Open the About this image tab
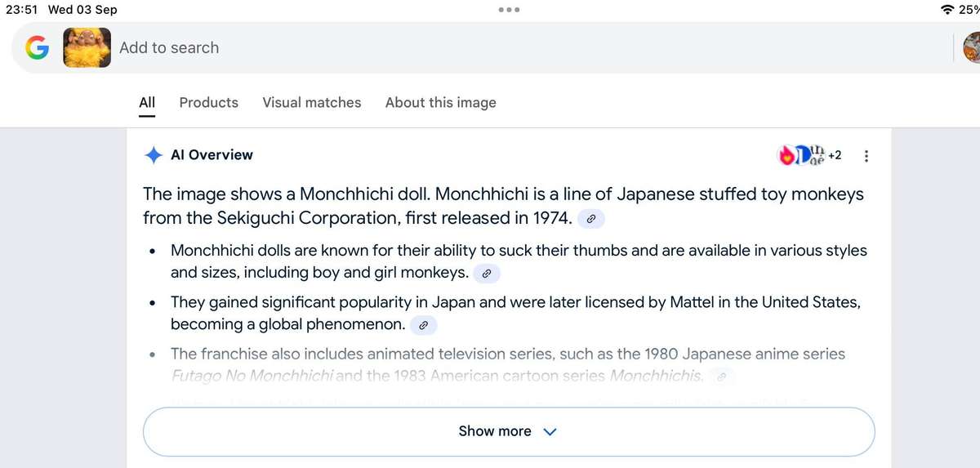Image resolution: width=980 pixels, height=468 pixels. pyautogui.click(x=441, y=102)
